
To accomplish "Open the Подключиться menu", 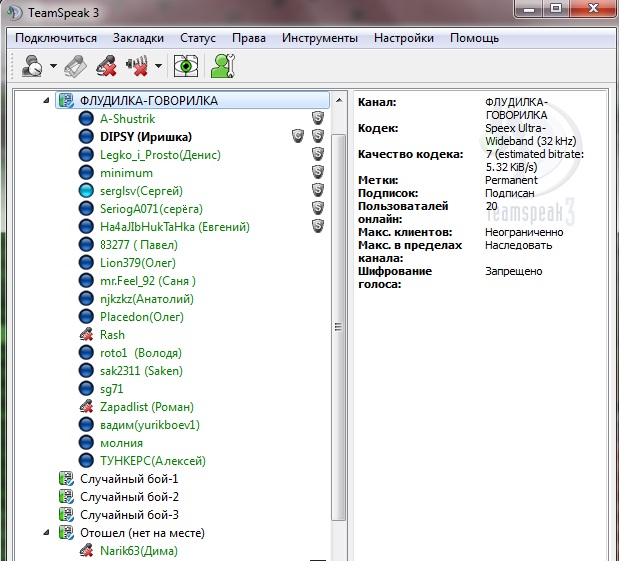I will point(56,38).
